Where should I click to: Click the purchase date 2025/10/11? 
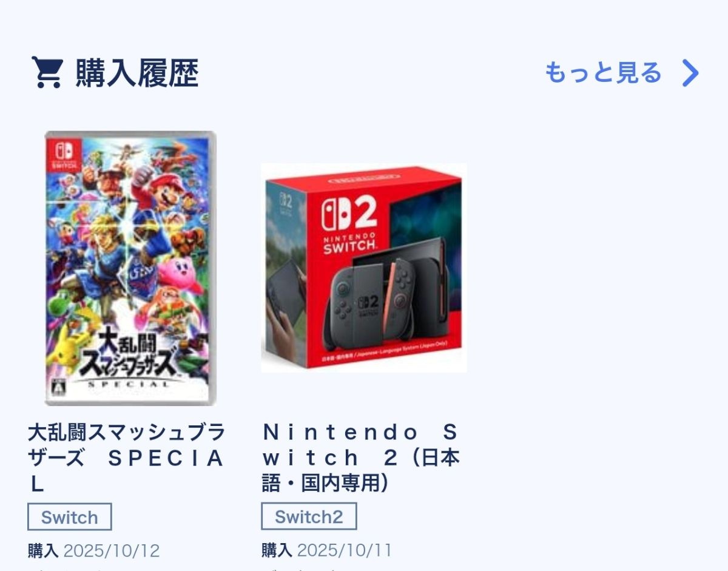click(345, 550)
